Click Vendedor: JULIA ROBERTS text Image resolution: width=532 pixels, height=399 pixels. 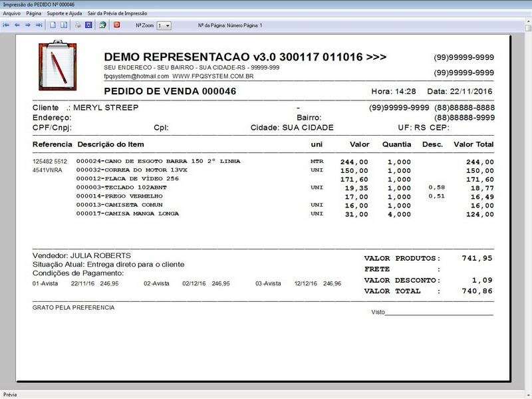(x=82, y=256)
